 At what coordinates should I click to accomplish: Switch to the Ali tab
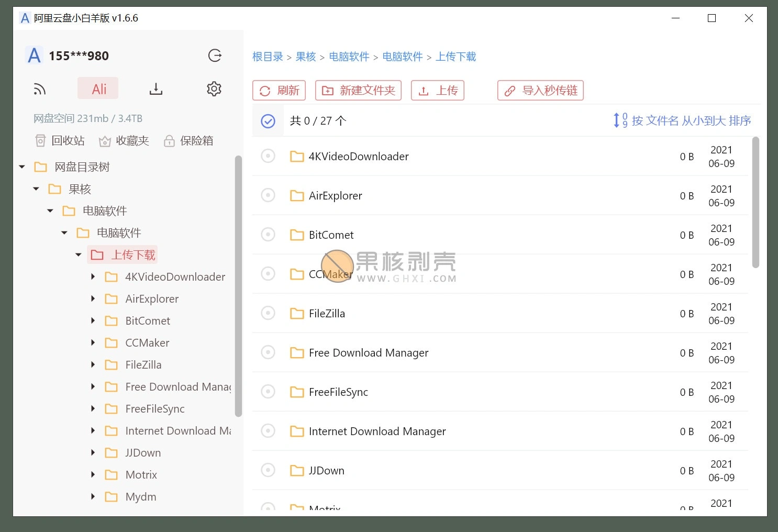(x=98, y=88)
